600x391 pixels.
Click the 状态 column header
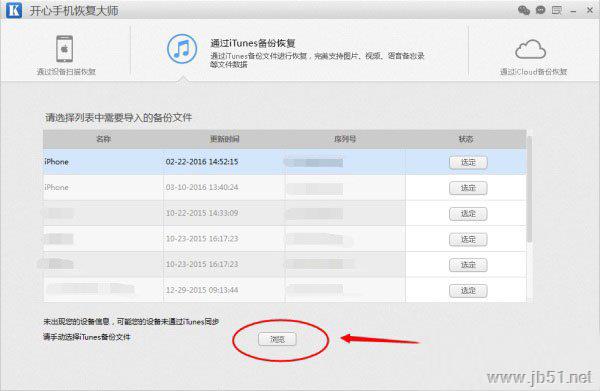pyautogui.click(x=466, y=139)
